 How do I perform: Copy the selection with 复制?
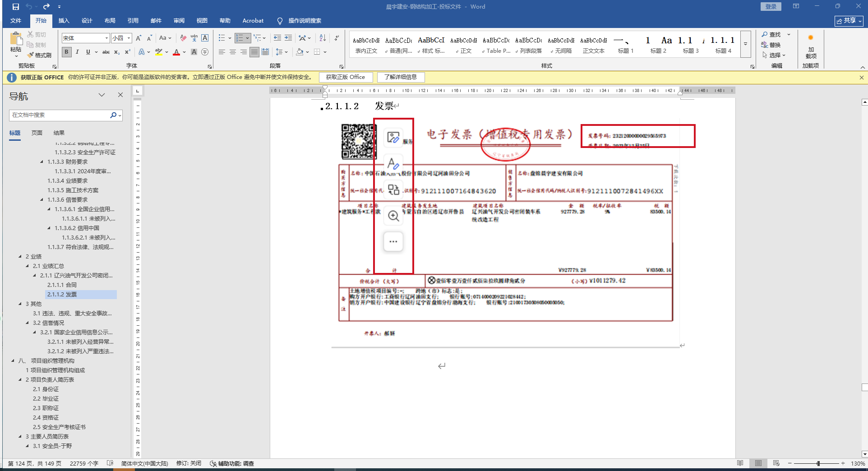click(37, 45)
